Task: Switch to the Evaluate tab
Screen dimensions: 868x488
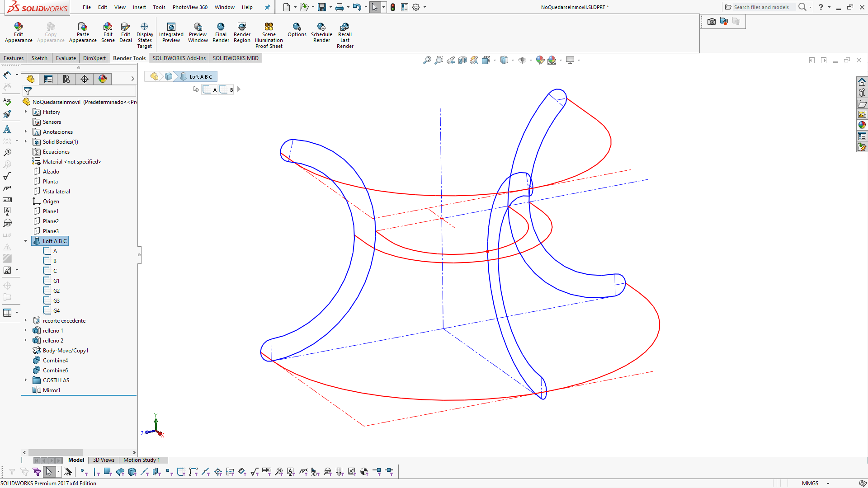Action: click(x=66, y=58)
